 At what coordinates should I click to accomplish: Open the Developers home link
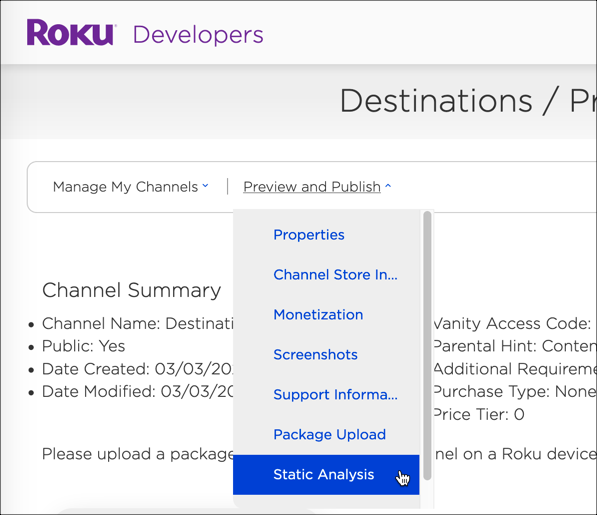tap(198, 35)
